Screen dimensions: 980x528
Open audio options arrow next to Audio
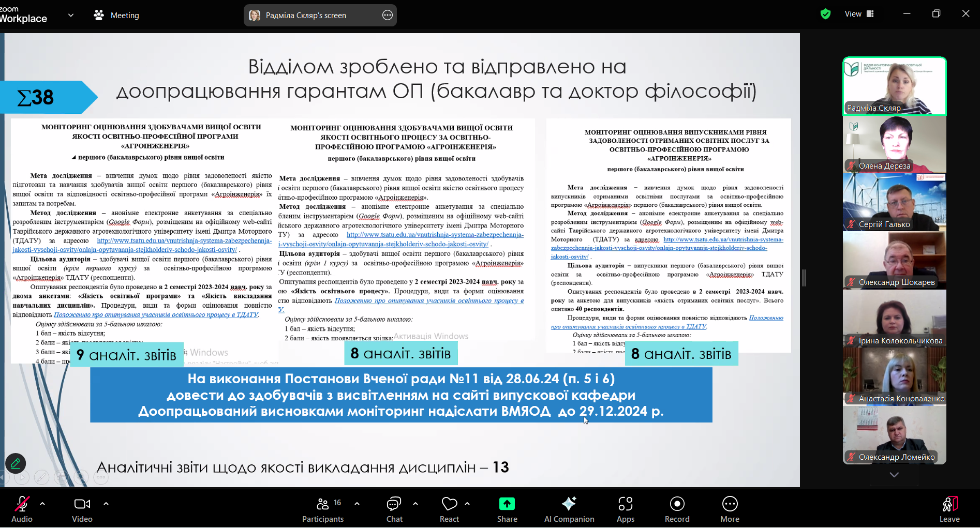pyautogui.click(x=42, y=503)
